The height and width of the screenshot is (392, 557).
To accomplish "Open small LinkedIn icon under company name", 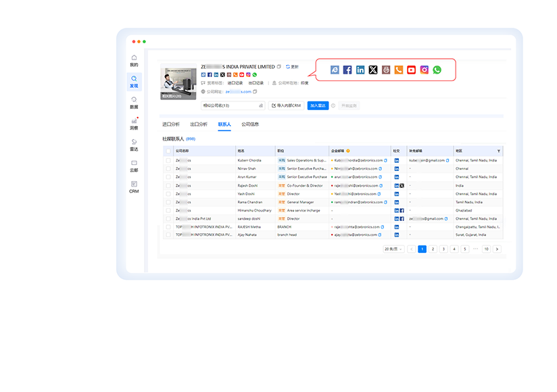I will coord(216,74).
